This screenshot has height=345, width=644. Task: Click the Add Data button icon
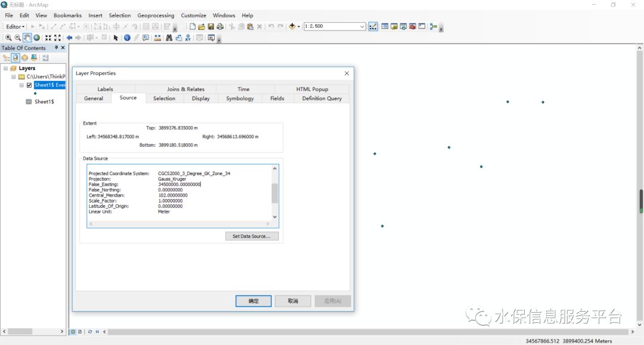pos(292,26)
